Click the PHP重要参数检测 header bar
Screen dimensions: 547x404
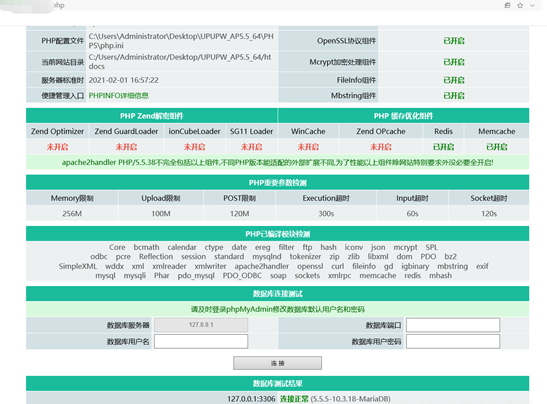coord(277,182)
